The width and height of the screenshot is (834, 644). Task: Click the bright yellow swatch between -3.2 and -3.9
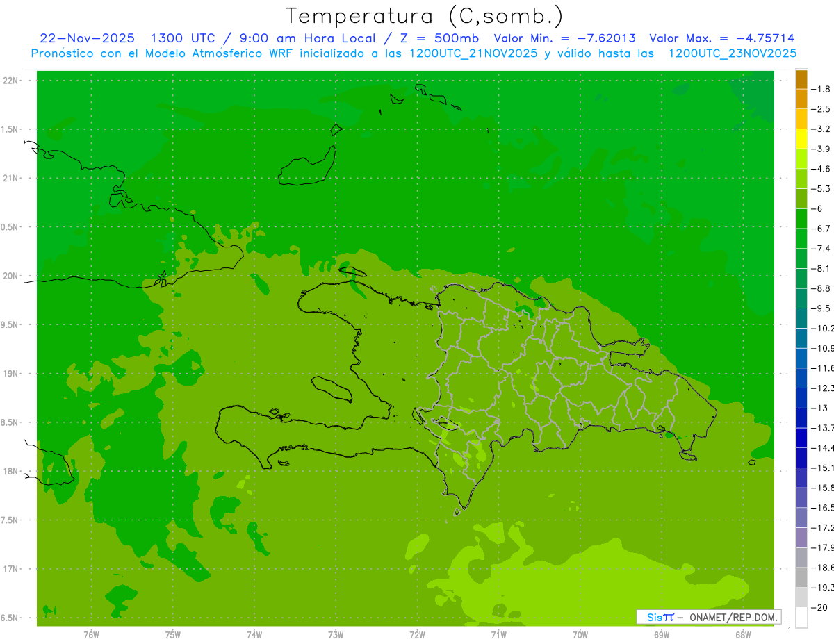(801, 139)
